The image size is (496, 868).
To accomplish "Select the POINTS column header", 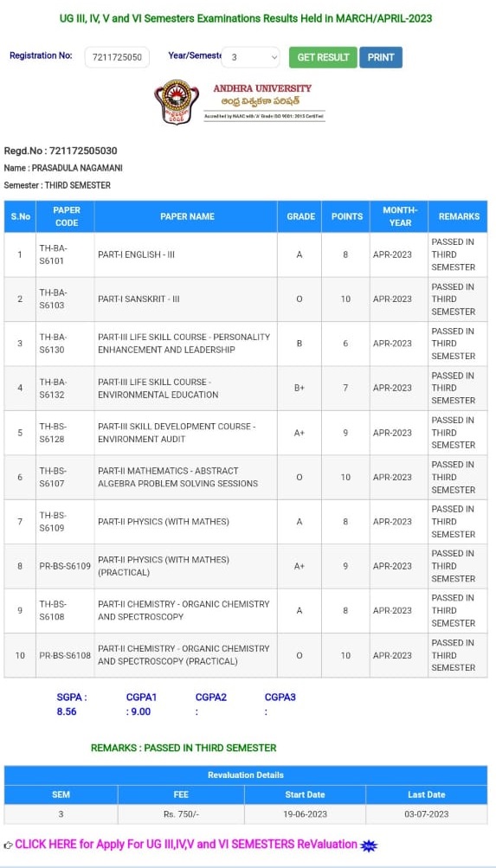I will 347,216.
